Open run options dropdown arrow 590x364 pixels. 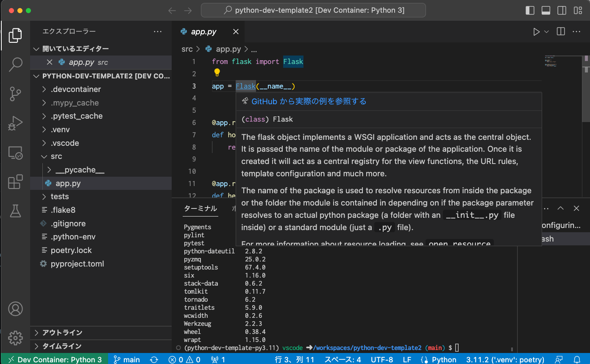point(546,32)
